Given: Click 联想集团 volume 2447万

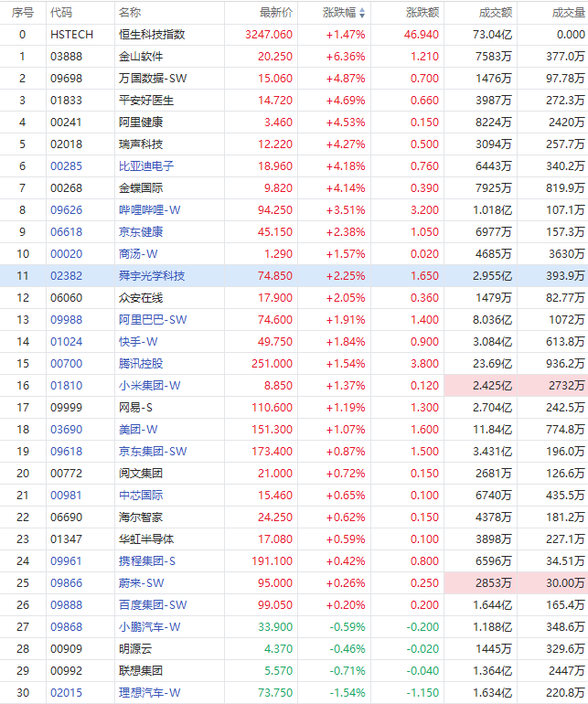Looking at the screenshot, I should coord(567,671).
